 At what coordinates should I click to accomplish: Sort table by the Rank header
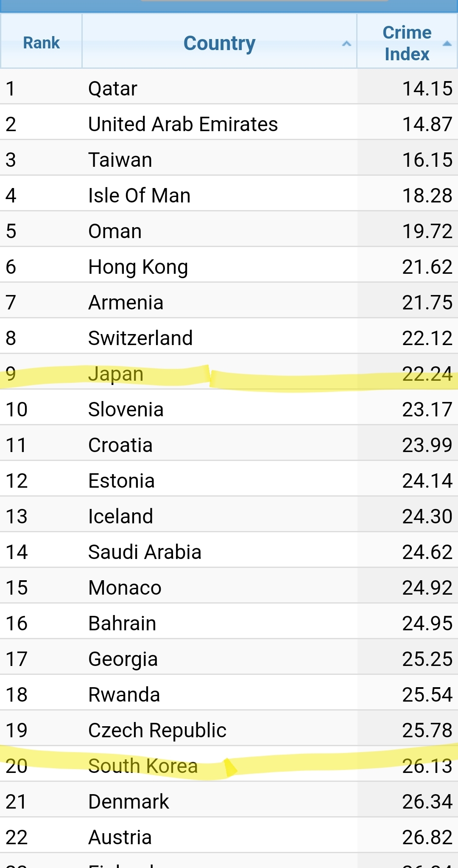(x=41, y=43)
